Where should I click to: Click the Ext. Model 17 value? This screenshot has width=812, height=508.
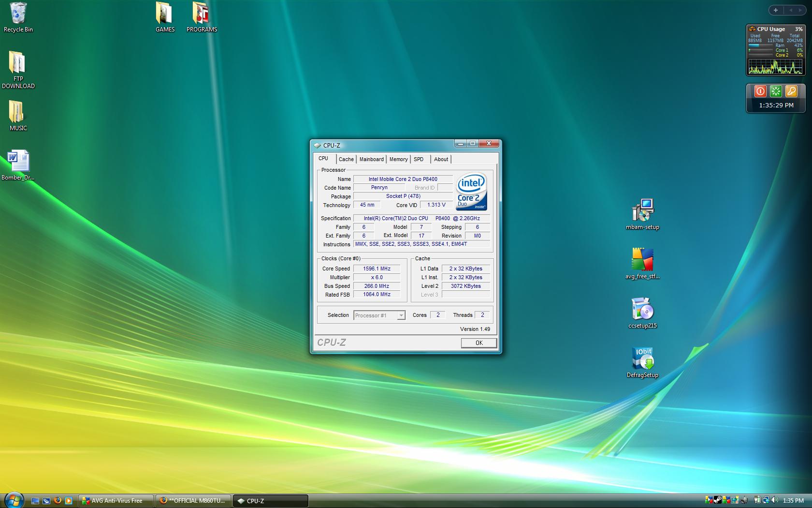421,236
